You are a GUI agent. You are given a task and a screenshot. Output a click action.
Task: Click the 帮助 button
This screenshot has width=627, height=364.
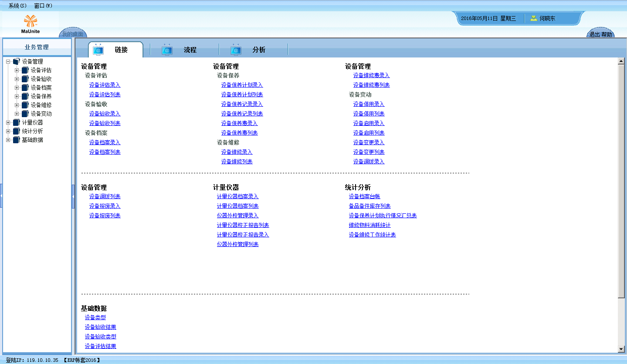tap(607, 34)
